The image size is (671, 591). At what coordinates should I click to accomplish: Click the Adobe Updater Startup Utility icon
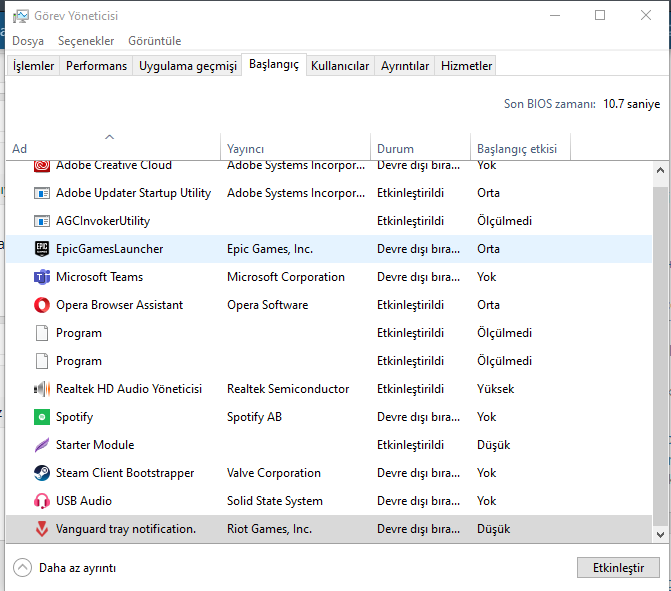pyautogui.click(x=42, y=193)
